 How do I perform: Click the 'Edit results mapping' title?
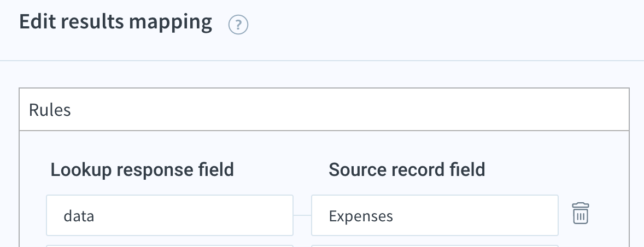click(x=115, y=22)
